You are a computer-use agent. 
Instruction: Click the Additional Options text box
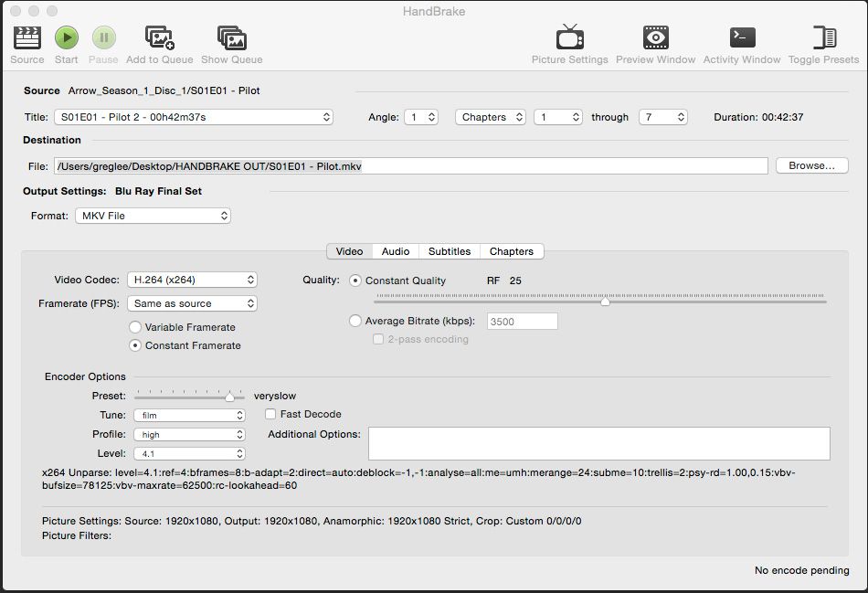[599, 443]
